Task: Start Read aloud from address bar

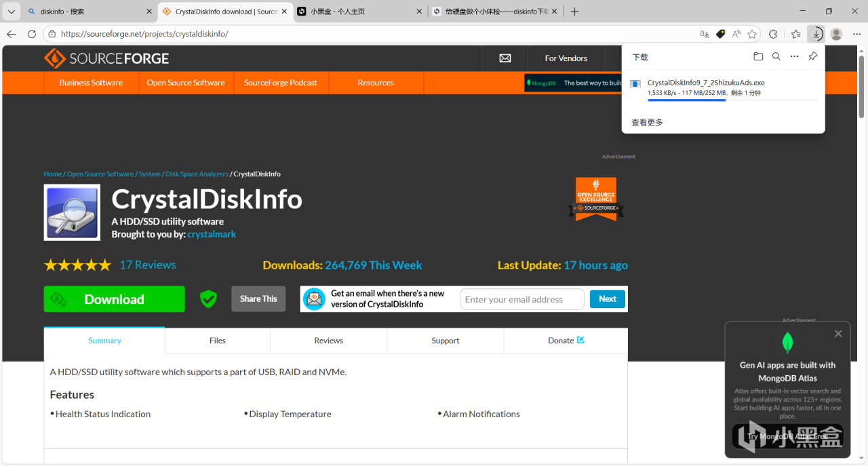Action: click(736, 34)
